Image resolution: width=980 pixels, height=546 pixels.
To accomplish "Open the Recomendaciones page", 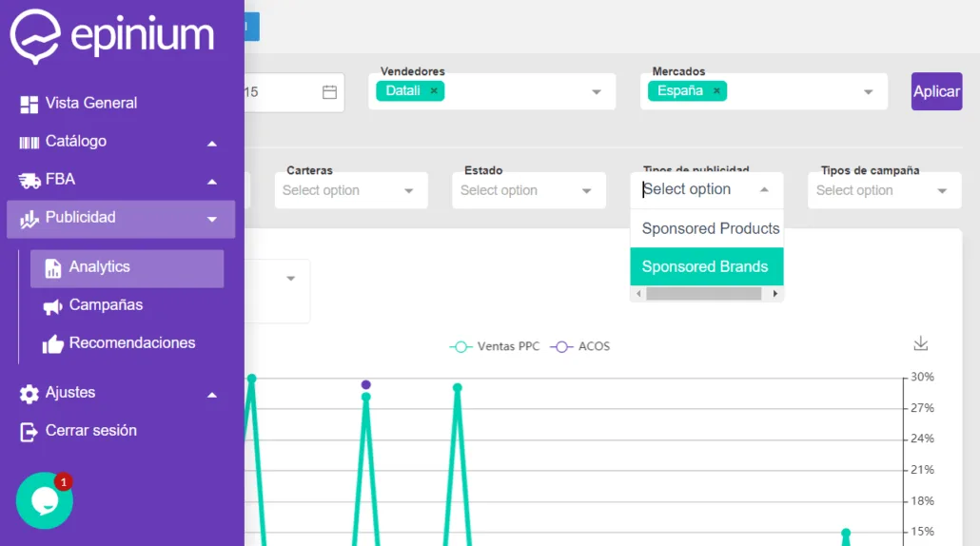I will click(132, 343).
